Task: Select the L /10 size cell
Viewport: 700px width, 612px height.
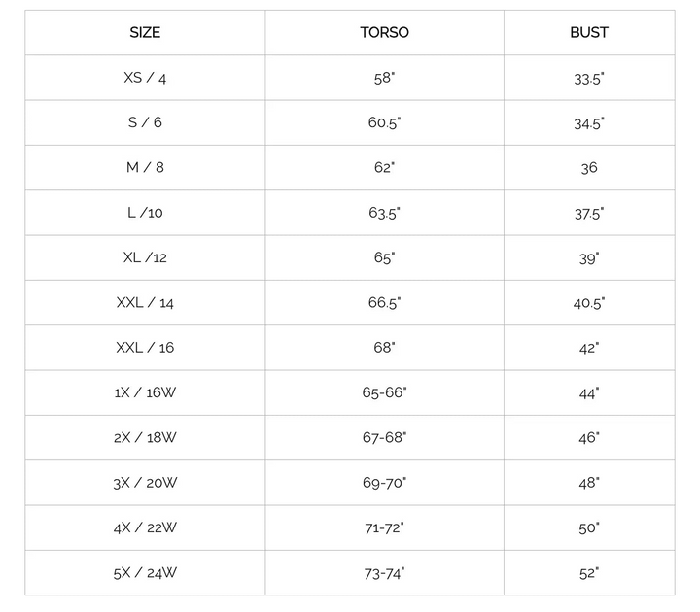Action: (x=145, y=213)
